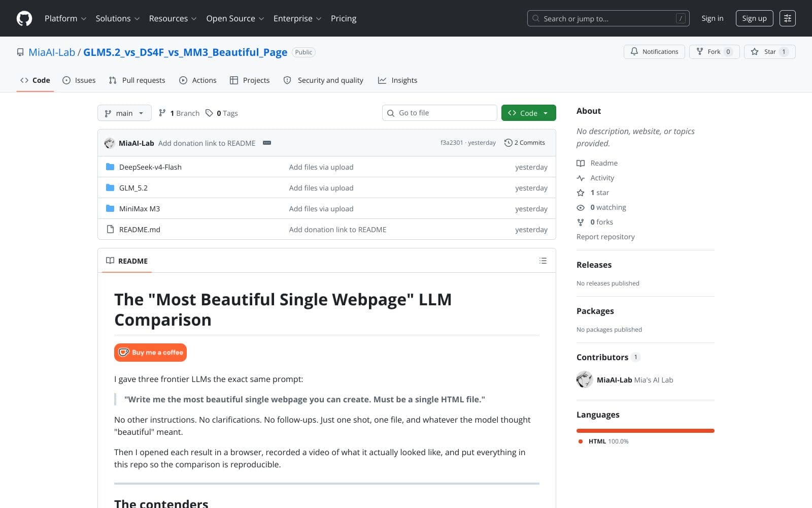Focus the Go to file input
This screenshot has width=812, height=508.
tap(439, 113)
